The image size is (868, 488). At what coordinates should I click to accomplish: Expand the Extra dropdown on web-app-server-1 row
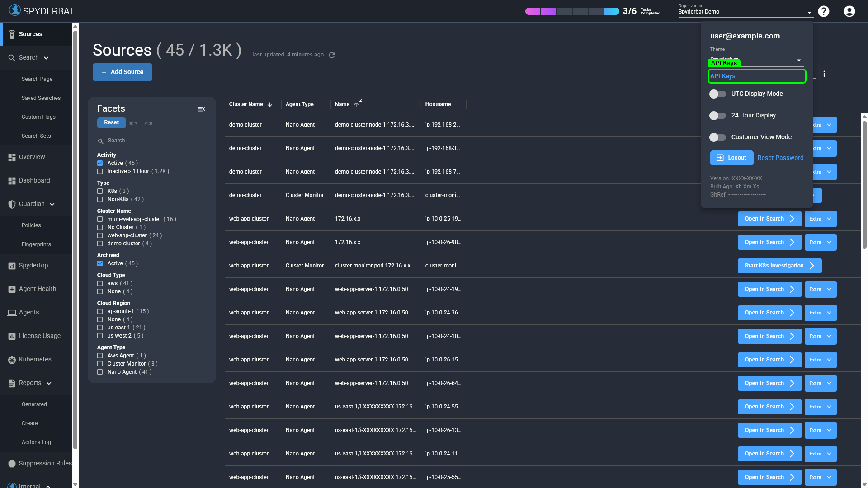pyautogui.click(x=821, y=289)
